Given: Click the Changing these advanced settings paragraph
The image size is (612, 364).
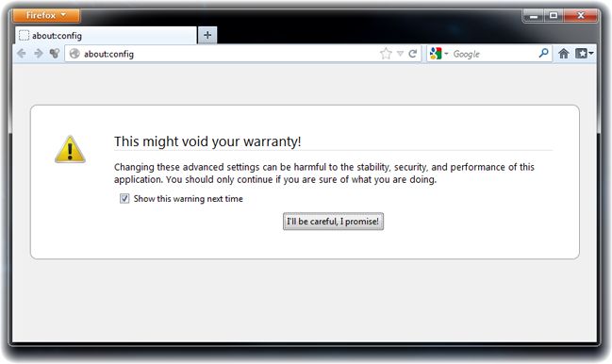Looking at the screenshot, I should click(x=324, y=174).
